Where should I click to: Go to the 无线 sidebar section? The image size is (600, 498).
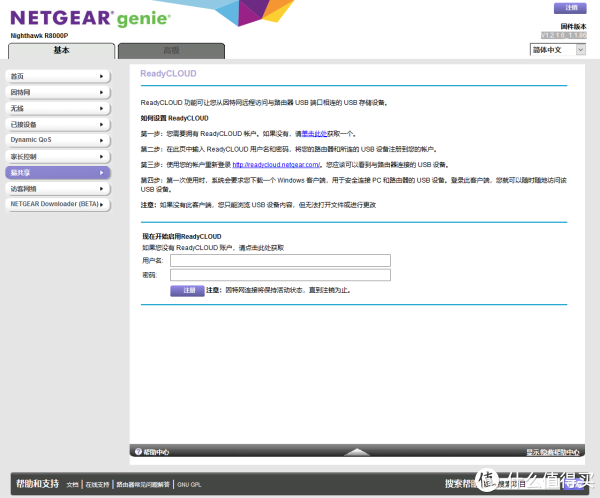(x=58, y=109)
